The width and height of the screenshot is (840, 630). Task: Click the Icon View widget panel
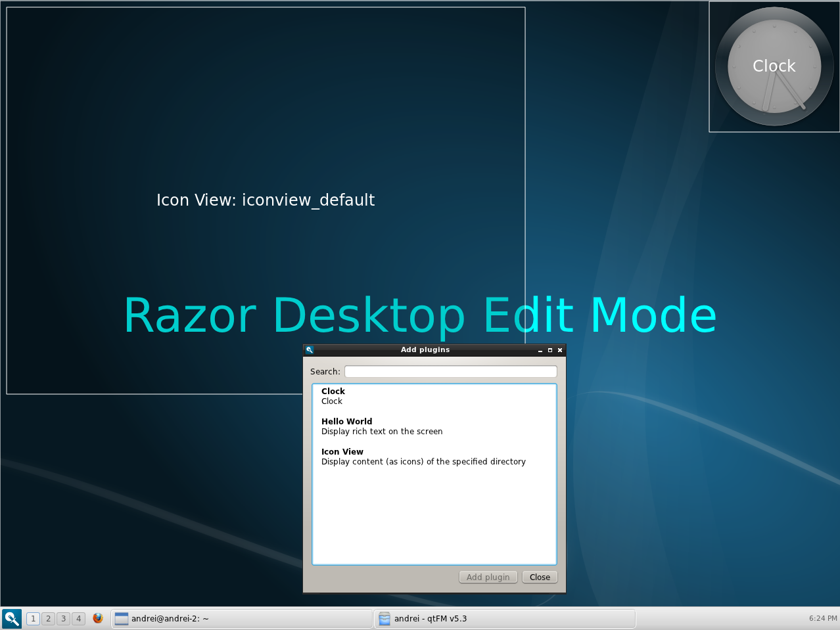click(266, 200)
